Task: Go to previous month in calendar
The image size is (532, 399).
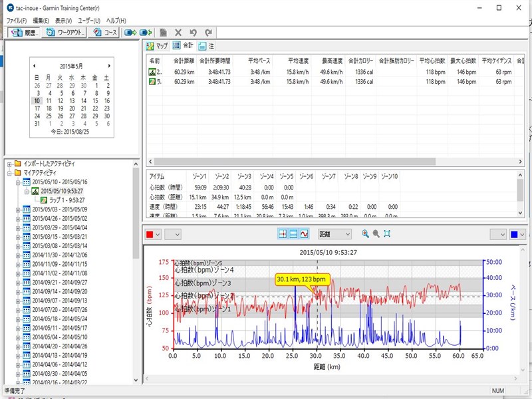Action: pos(35,66)
